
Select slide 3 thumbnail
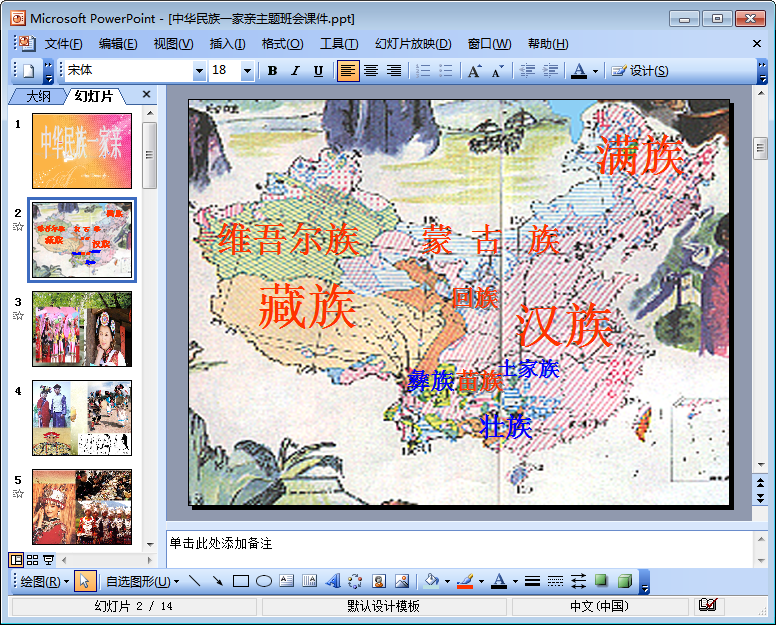tap(82, 329)
